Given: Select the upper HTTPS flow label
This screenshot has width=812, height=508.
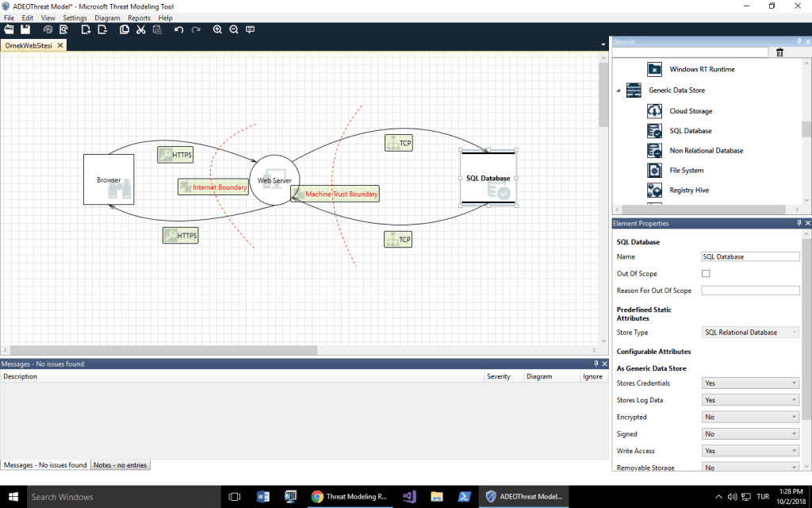Looking at the screenshot, I should pyautogui.click(x=175, y=155).
